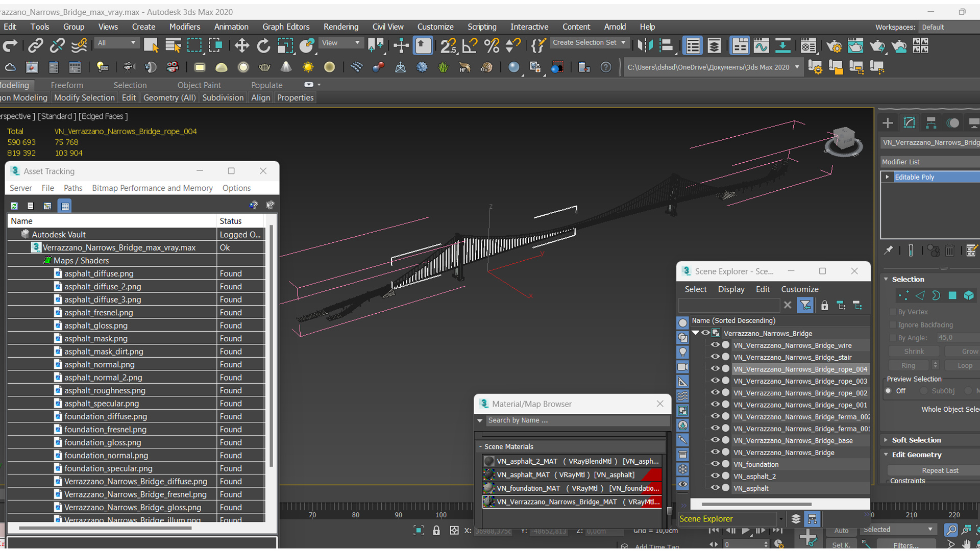Hide VN_Verrazzano_Narrows_Bridge_stair layer eye

[715, 357]
